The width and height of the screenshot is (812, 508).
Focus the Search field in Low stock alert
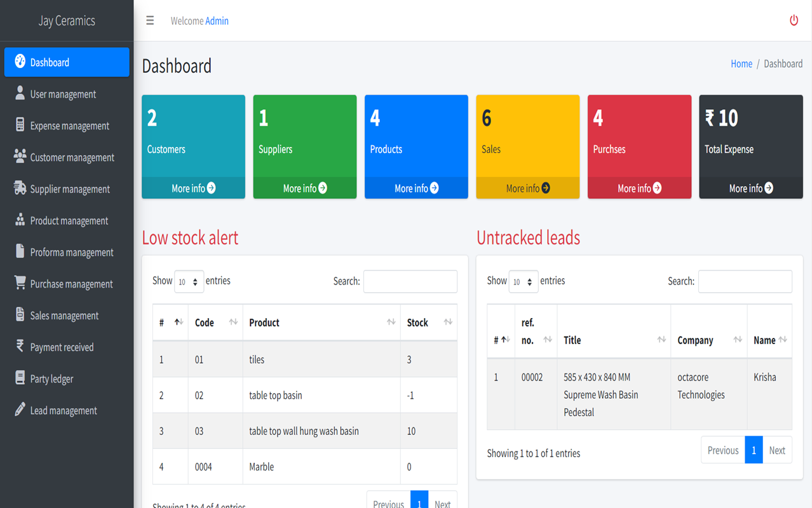pos(410,281)
